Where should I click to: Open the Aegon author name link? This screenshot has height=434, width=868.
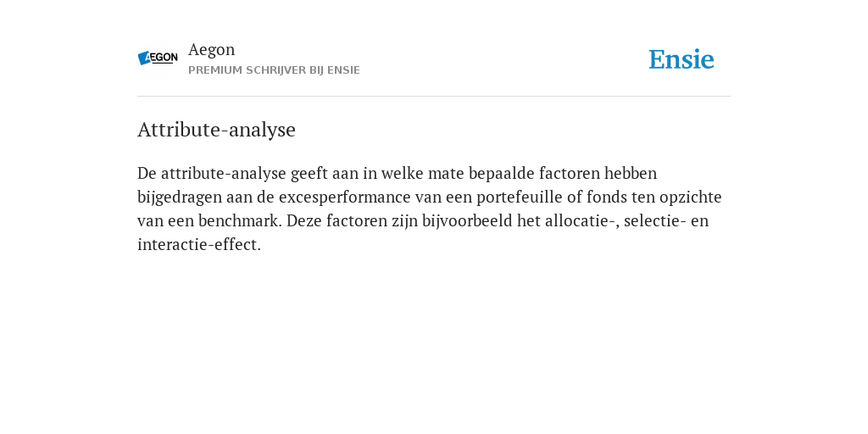tap(211, 49)
